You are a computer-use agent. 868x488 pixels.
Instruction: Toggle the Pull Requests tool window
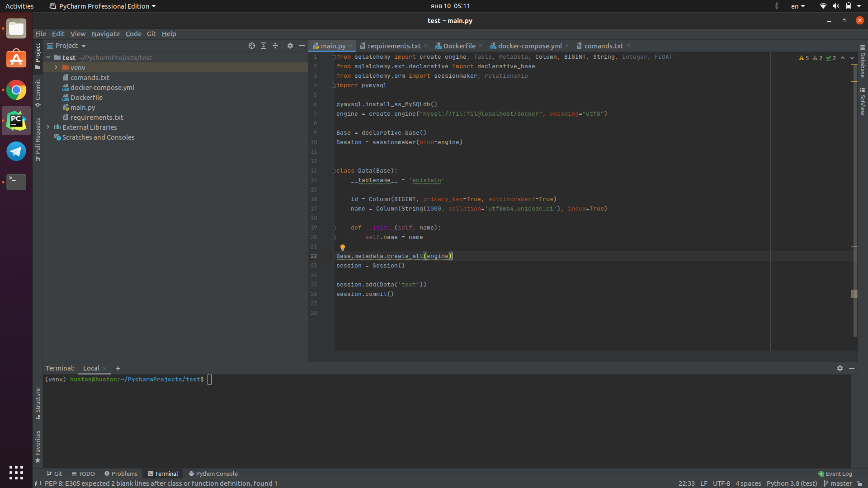pyautogui.click(x=38, y=140)
